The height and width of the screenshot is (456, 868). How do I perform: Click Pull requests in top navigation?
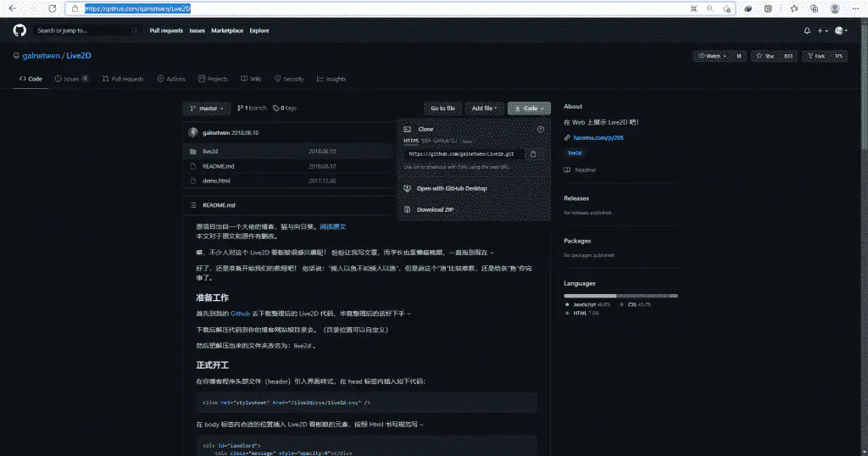tap(166, 31)
